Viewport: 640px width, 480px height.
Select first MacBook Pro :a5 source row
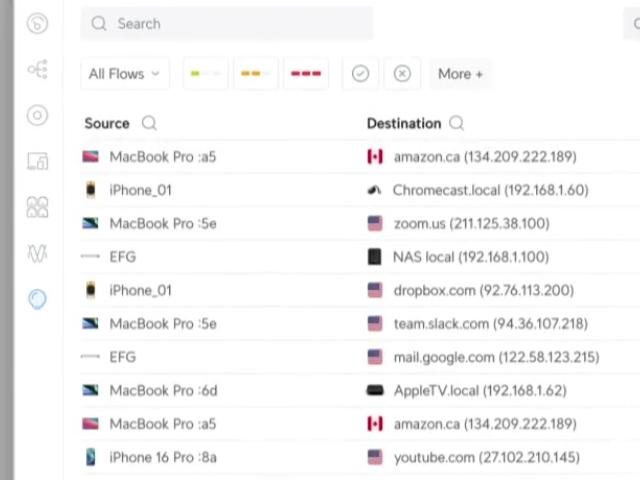[x=163, y=157]
